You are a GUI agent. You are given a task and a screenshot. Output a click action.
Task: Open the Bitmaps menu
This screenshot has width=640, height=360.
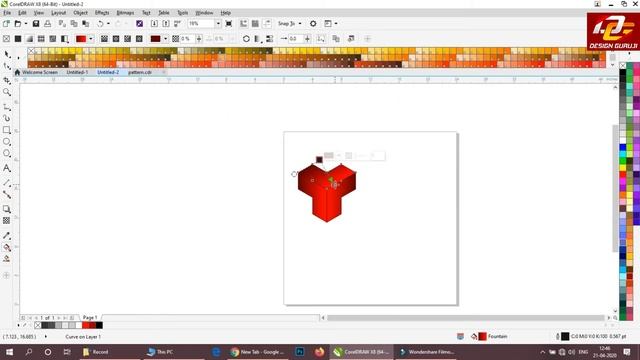[x=125, y=13]
